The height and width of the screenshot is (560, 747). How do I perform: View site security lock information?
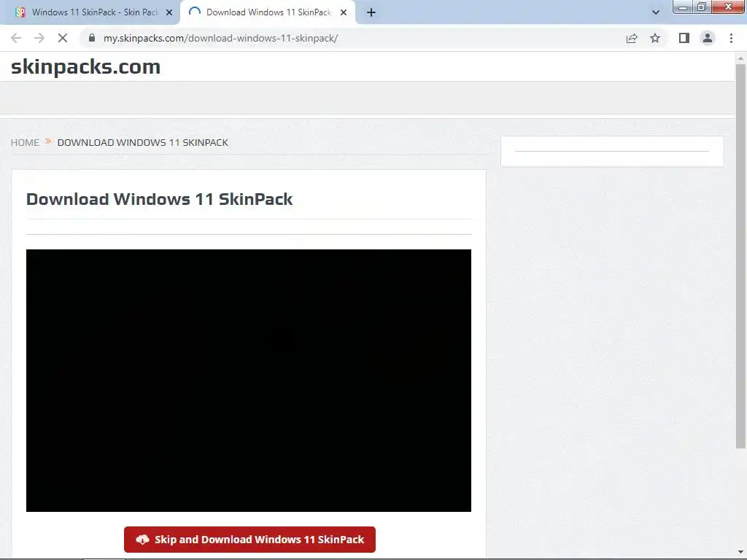click(92, 38)
